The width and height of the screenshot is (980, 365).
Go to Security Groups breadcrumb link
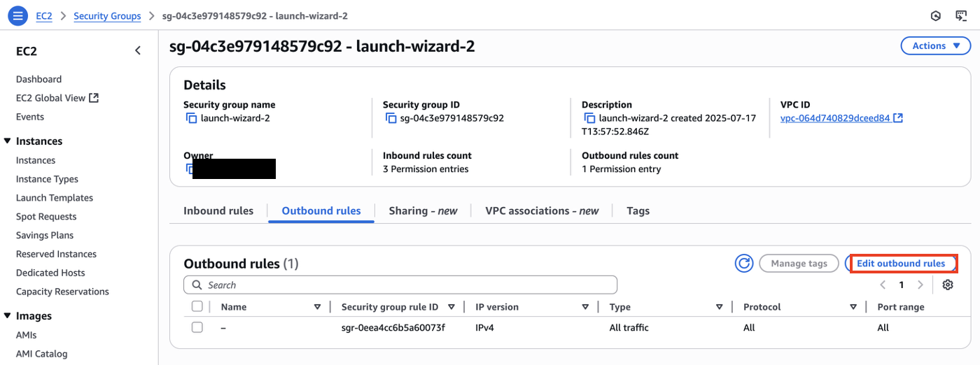(107, 16)
